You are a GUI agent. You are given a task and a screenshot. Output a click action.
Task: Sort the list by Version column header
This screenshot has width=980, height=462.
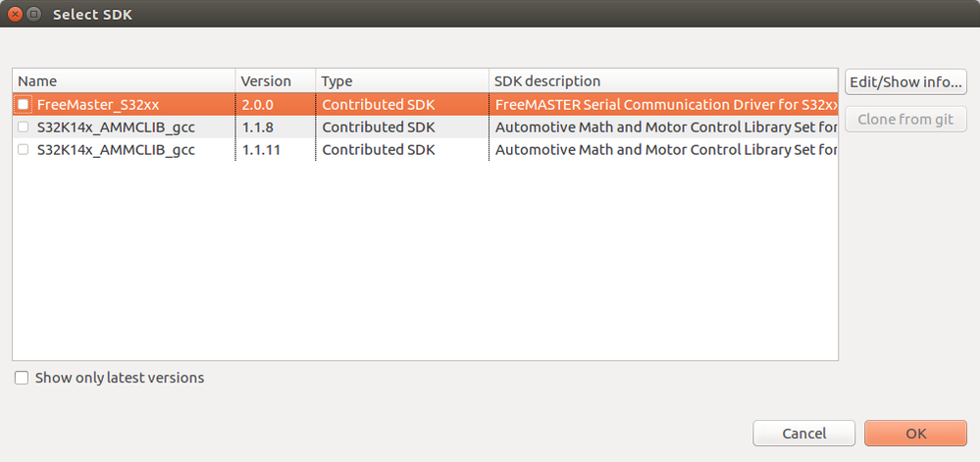pos(275,81)
